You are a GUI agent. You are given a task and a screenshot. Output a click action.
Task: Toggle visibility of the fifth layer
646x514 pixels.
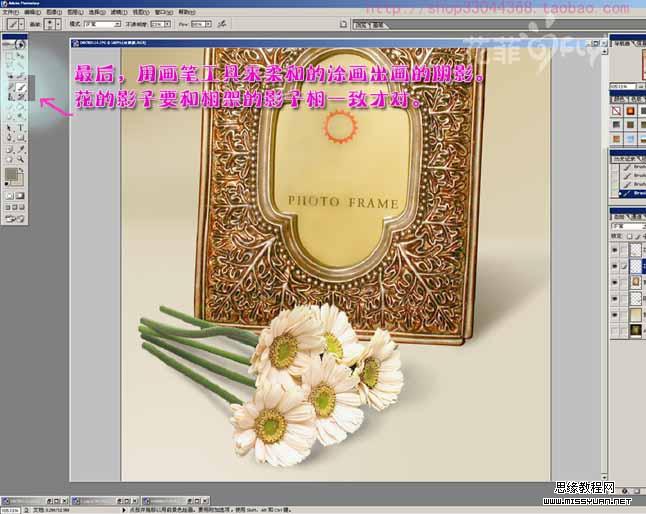click(615, 315)
